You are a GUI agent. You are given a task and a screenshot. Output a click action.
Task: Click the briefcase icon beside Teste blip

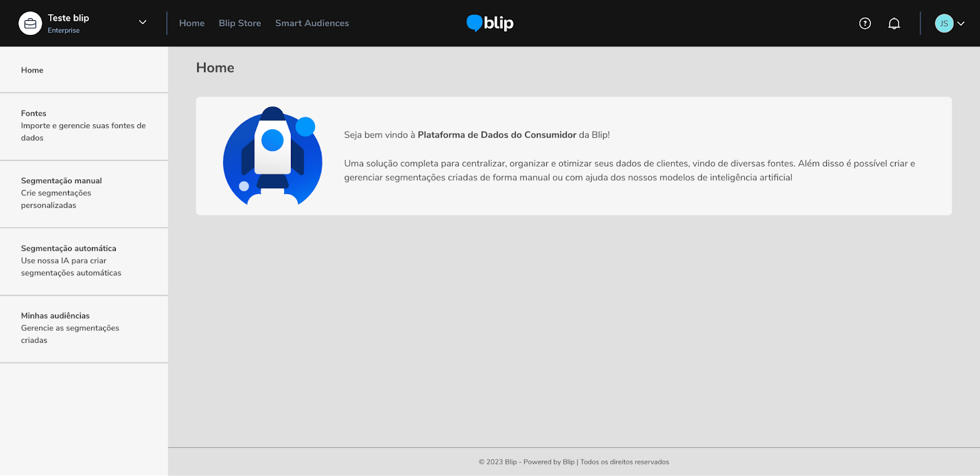tap(30, 23)
